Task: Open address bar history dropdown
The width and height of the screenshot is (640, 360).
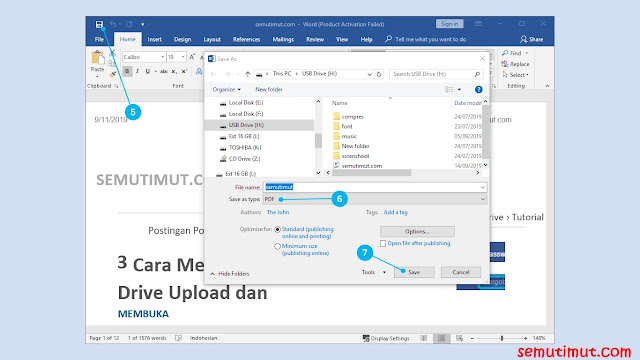Action: pyautogui.click(x=369, y=74)
